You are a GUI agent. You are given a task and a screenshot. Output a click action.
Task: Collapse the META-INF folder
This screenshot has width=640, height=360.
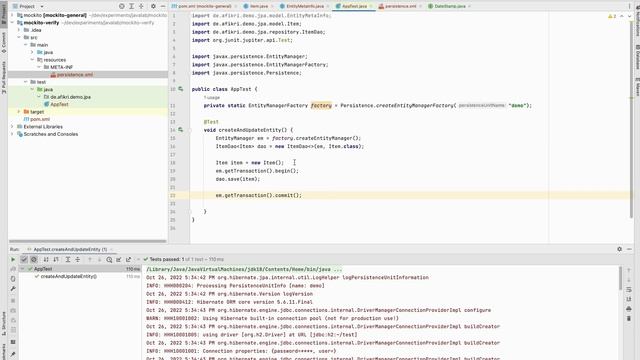39,67
